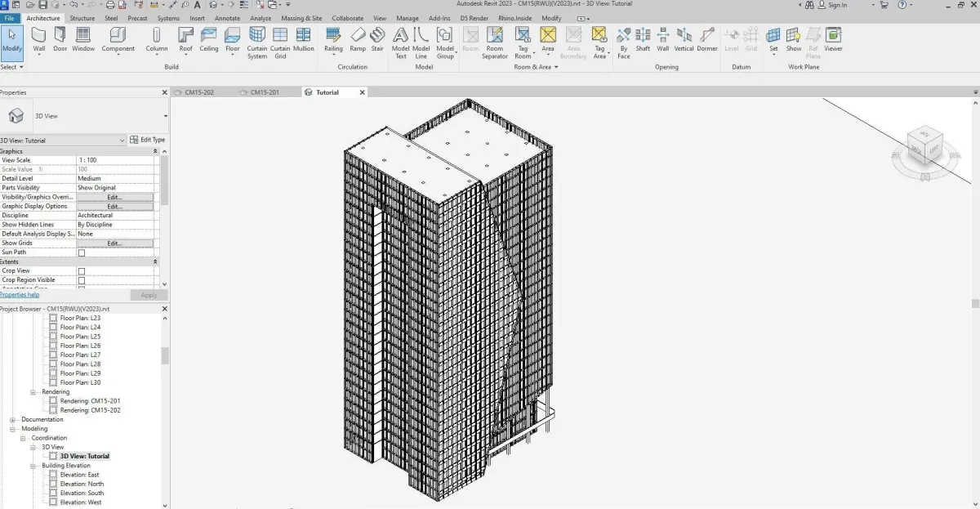This screenshot has width=980, height=509.
Task: Select the Tag Area tool
Action: coord(600,43)
